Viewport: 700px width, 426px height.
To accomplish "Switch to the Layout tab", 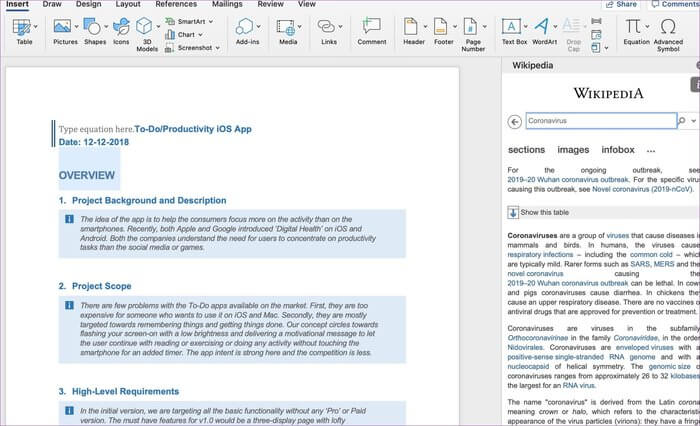I will click(x=128, y=4).
